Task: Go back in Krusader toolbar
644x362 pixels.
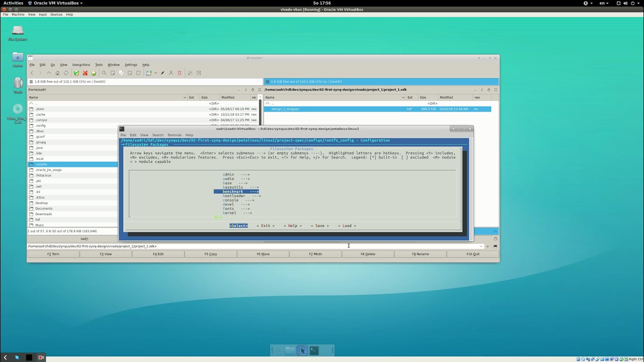Action: point(32,73)
